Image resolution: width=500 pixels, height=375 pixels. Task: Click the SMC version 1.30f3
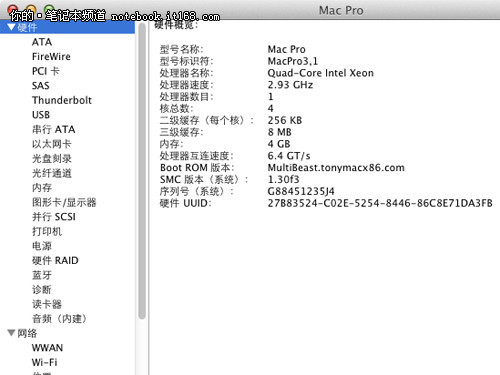click(283, 179)
